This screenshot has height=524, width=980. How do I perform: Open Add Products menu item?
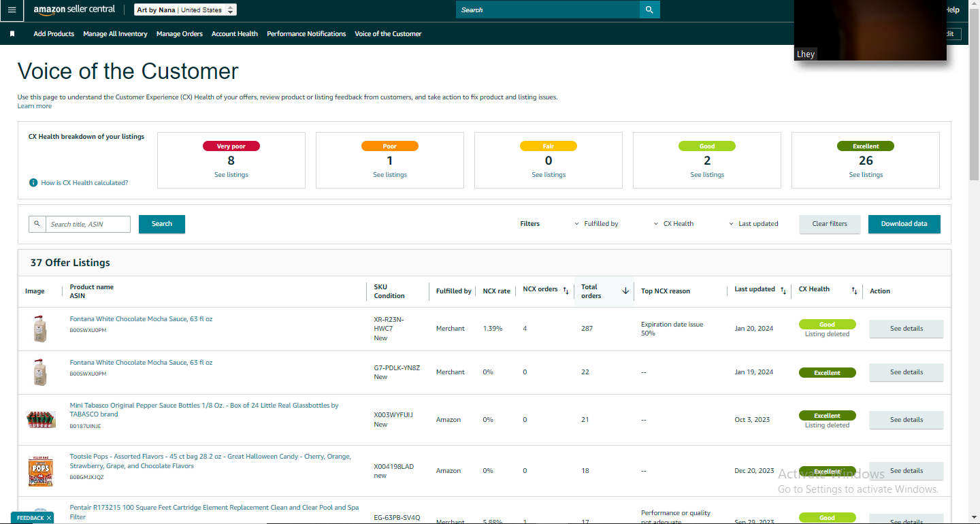54,34
